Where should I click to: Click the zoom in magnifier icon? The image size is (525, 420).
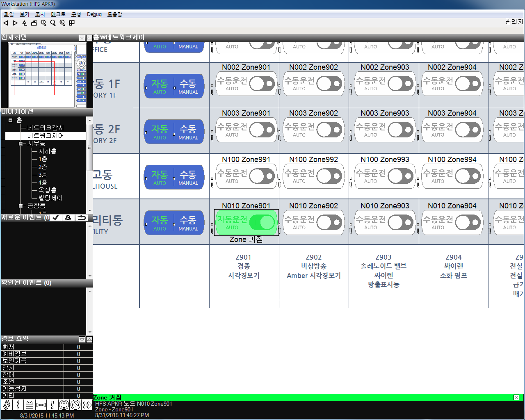click(x=43, y=23)
